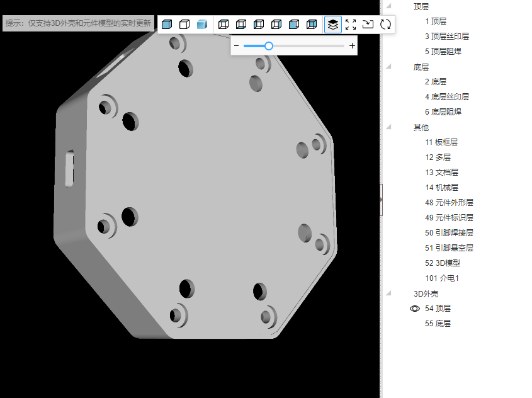
Task: Collapse the 顶层 group triangle
Action: click(x=389, y=6)
